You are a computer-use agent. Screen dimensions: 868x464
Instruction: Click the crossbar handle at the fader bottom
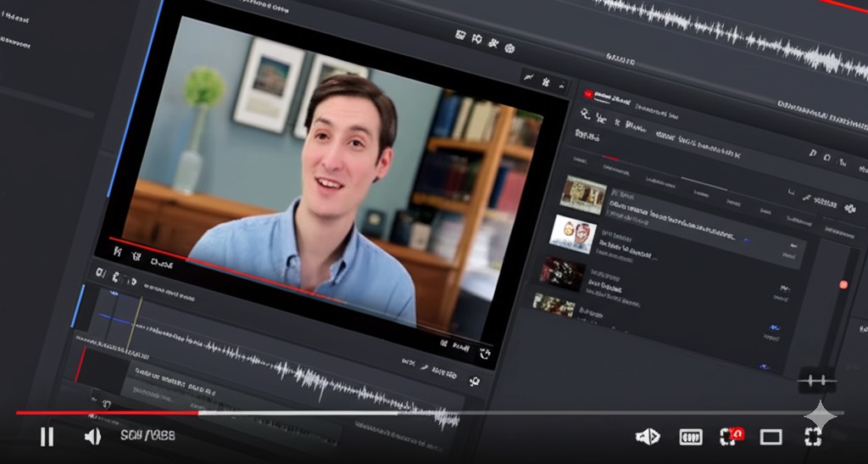point(817,380)
